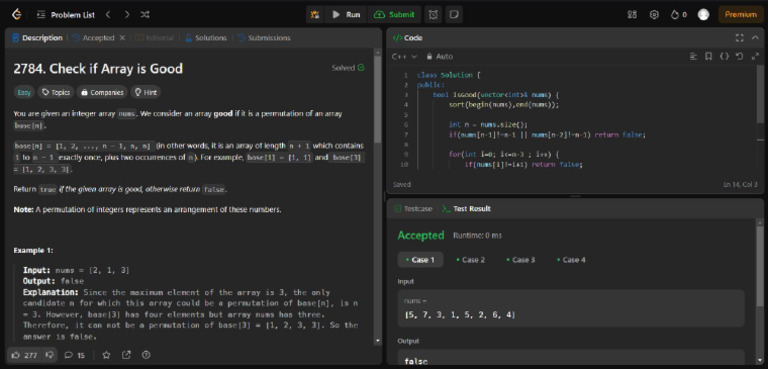Like the problem with thumbs up

25,355
